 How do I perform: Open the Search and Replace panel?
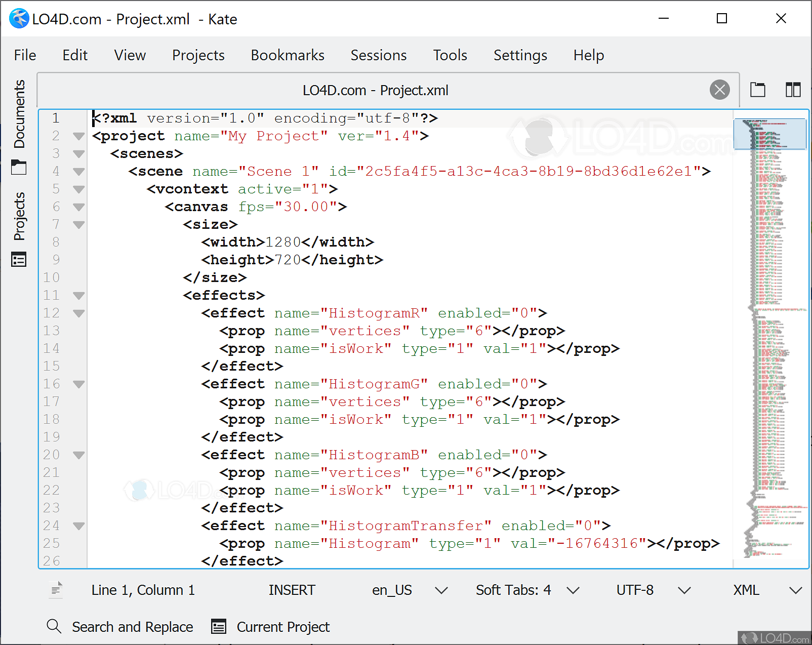click(x=132, y=627)
